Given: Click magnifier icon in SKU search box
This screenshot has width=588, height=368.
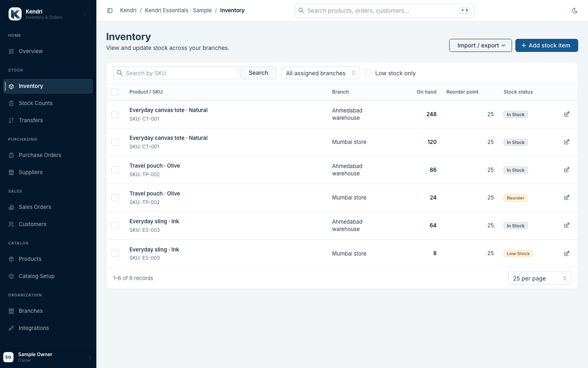Looking at the screenshot, I should [x=120, y=73].
